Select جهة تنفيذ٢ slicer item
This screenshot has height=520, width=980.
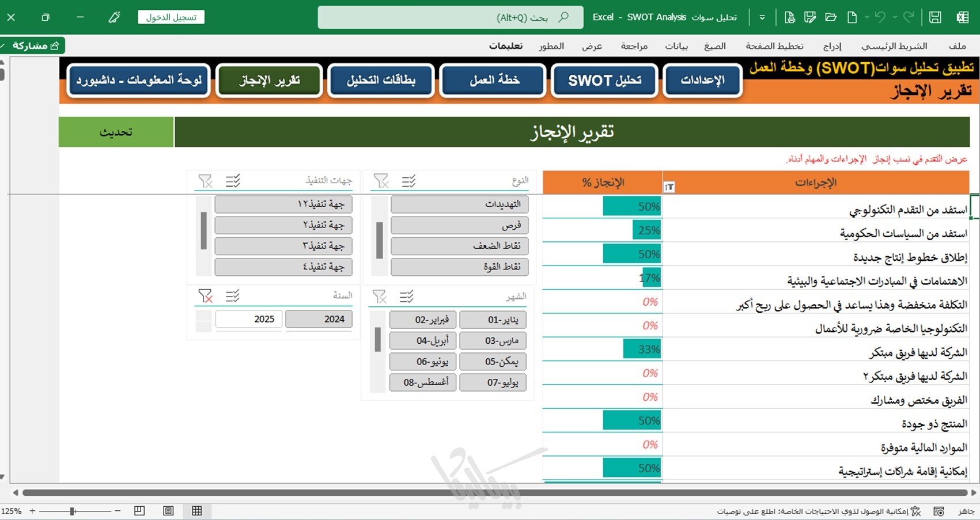pos(283,225)
